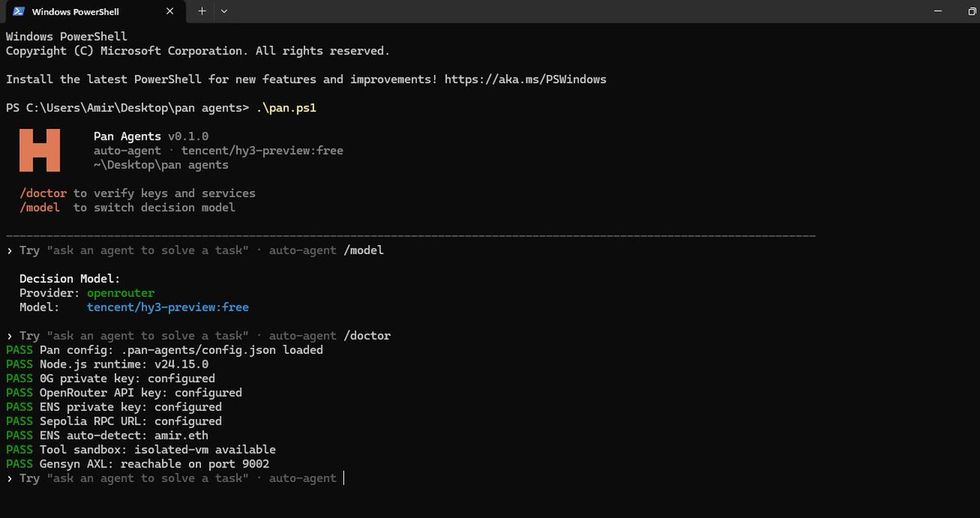Select the Windows PowerShell tab

(94, 11)
